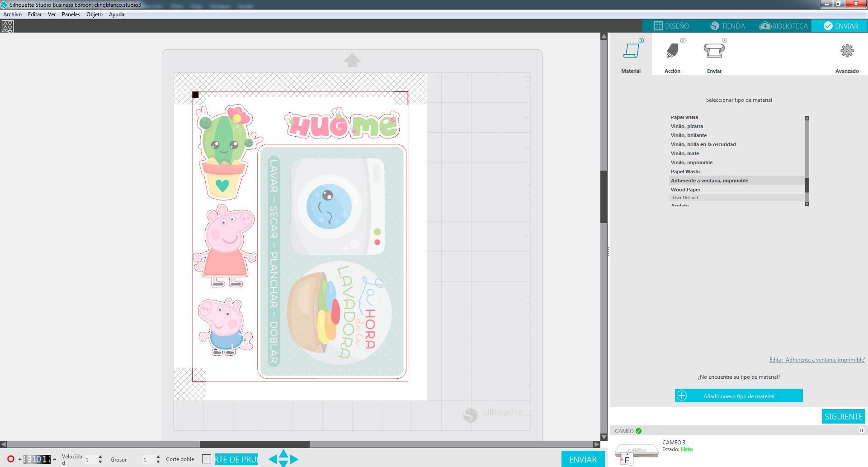Image resolution: width=868 pixels, height=467 pixels.
Task: Open the Editar menu
Action: coord(35,14)
